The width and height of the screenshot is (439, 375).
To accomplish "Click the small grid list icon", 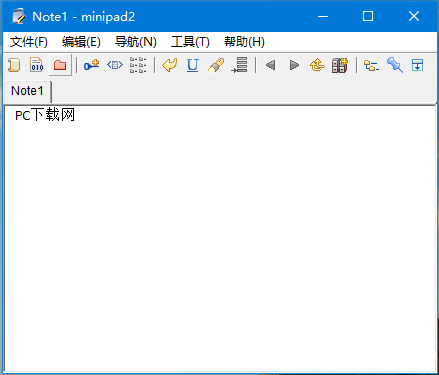I will [138, 65].
